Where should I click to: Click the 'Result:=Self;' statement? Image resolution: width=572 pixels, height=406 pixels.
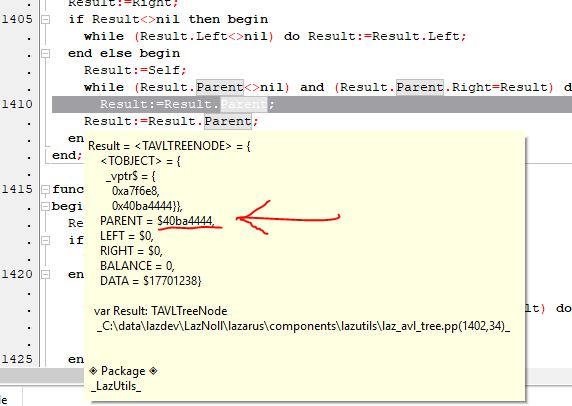click(135, 70)
